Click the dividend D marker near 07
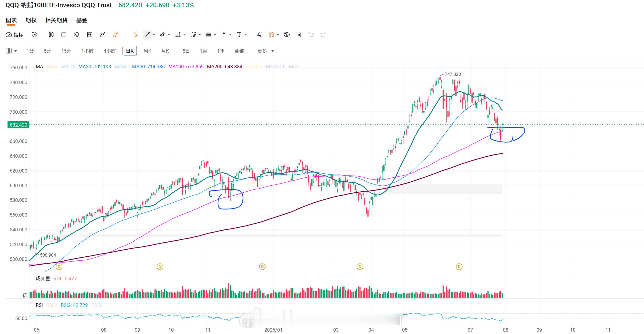Screen dimensions: 644x334 coord(459,267)
